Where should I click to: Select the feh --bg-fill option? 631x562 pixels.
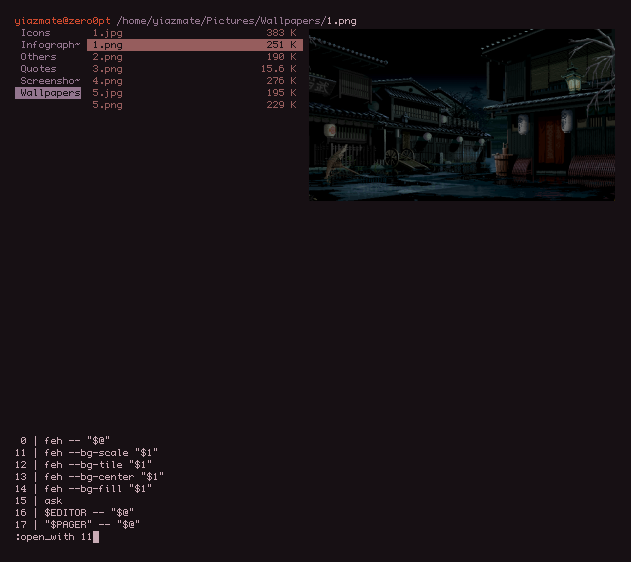pyautogui.click(x=96, y=488)
